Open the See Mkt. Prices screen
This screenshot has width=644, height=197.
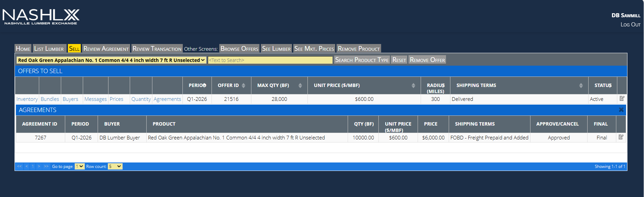[314, 48]
